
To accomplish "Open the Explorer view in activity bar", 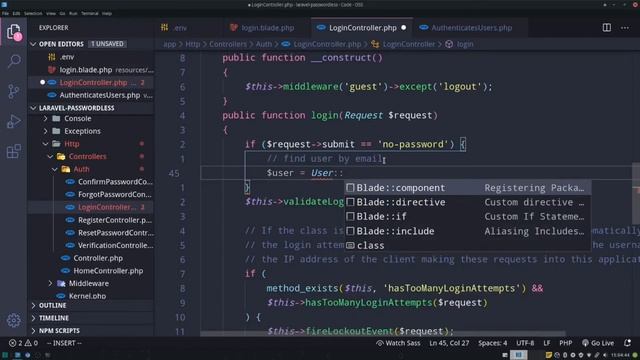I will pyautogui.click(x=13, y=32).
